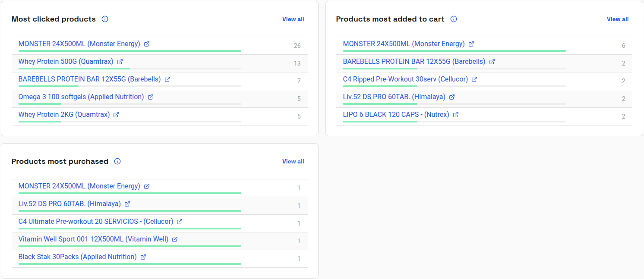Open Whey Protein 500G (Quamtrax) link
The height and width of the screenshot is (279, 644).
(66, 61)
